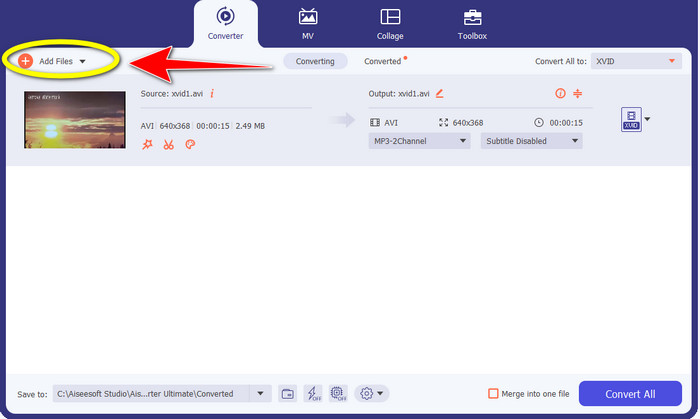Click the source duration 00:00:15 text

click(x=213, y=126)
